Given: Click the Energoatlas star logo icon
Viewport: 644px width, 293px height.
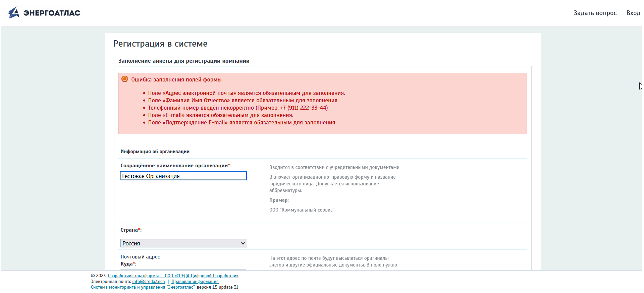Looking at the screenshot, I should point(13,13).
